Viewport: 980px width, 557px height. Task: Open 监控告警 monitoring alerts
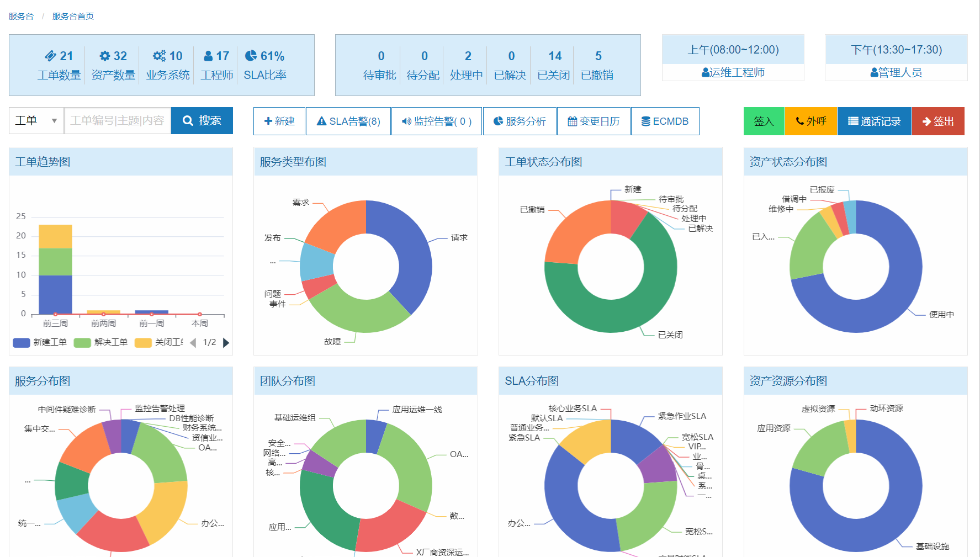pos(437,121)
